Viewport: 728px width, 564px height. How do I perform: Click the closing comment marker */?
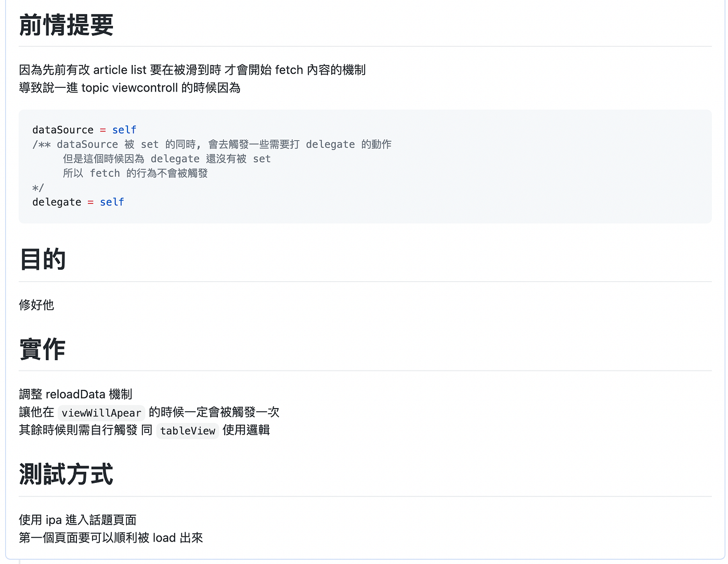38,188
